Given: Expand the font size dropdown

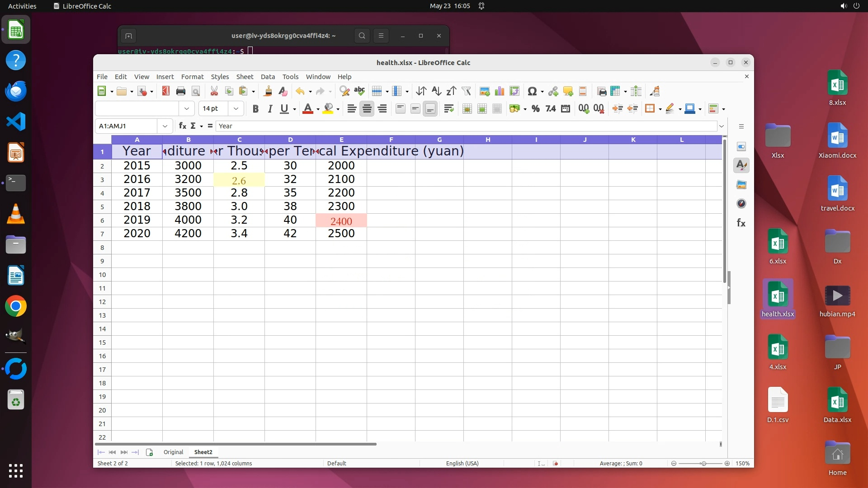Looking at the screenshot, I should coord(236,109).
